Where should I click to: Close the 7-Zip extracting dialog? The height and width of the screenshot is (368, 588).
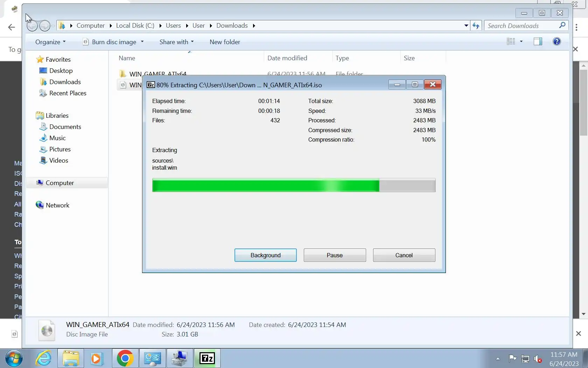pos(433,84)
